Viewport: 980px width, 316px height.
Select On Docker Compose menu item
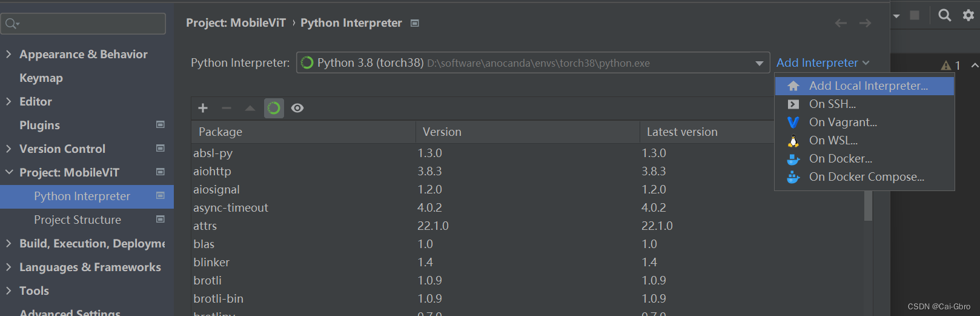click(x=864, y=177)
